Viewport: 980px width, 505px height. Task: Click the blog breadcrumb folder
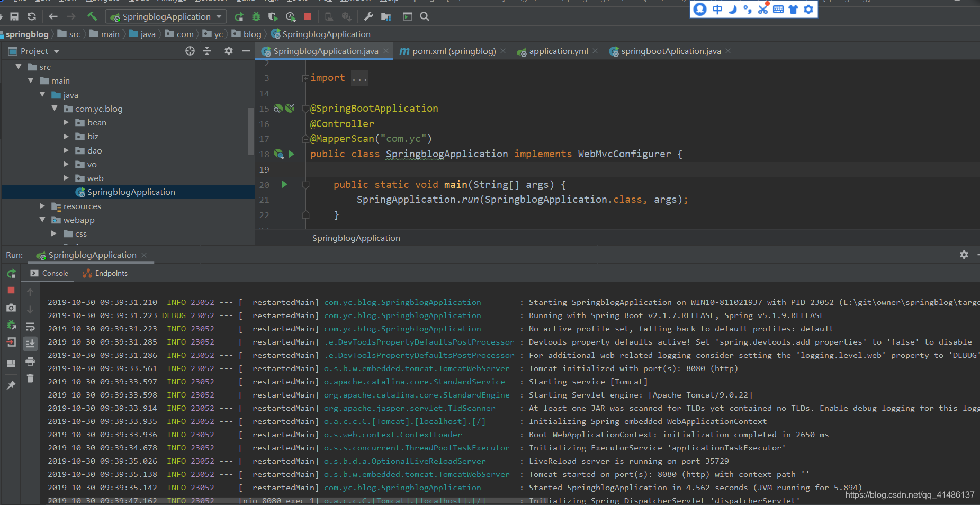(247, 34)
